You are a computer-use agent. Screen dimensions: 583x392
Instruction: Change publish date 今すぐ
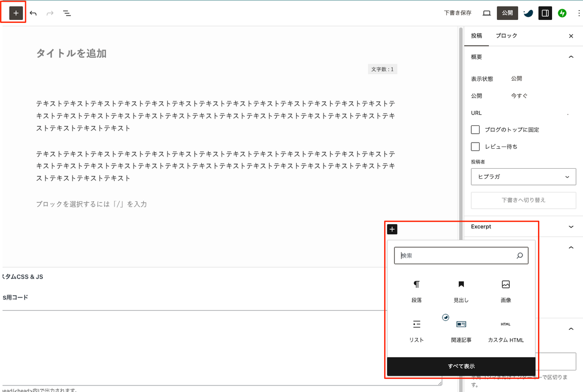pos(519,96)
